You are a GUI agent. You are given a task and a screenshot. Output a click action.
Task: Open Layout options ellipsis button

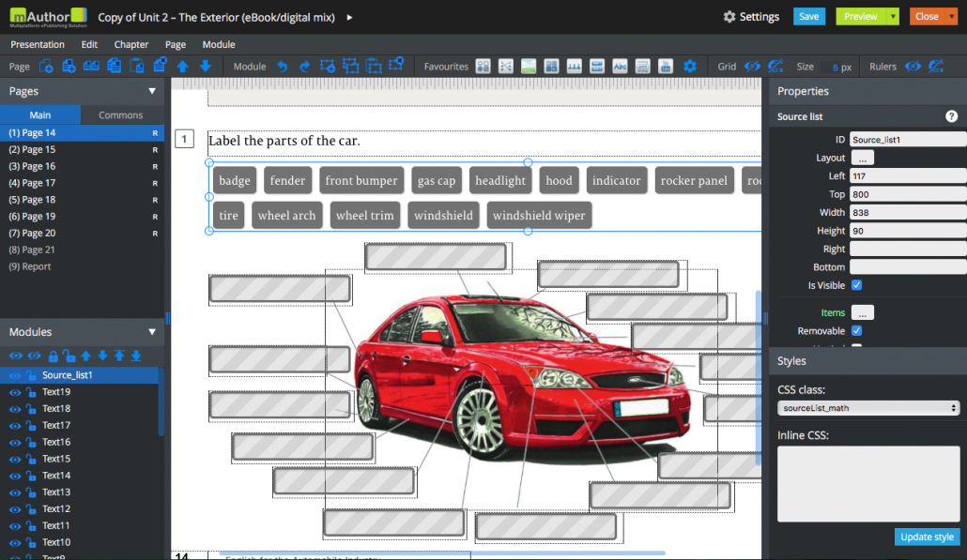coord(862,159)
